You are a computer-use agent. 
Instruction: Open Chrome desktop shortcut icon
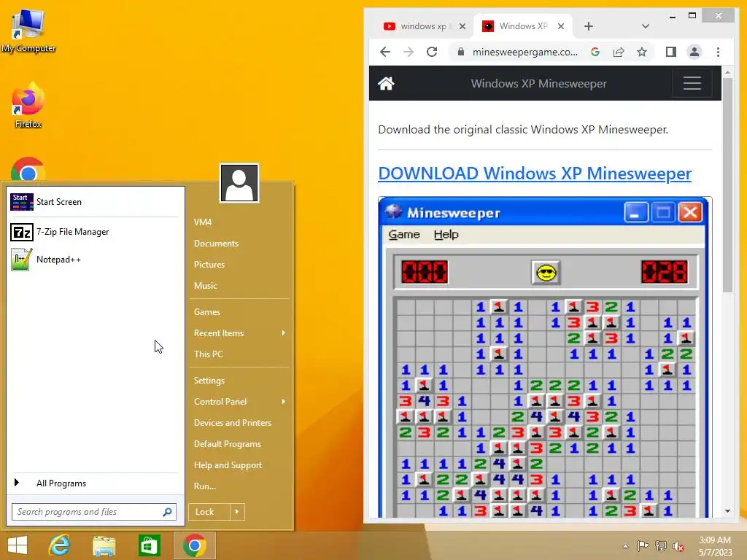(x=28, y=171)
